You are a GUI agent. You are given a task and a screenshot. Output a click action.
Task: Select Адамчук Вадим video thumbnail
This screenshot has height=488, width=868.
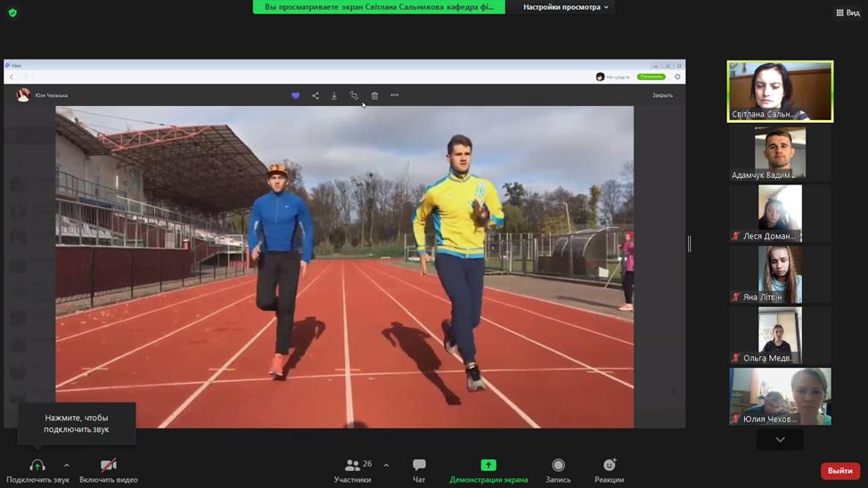click(x=780, y=152)
